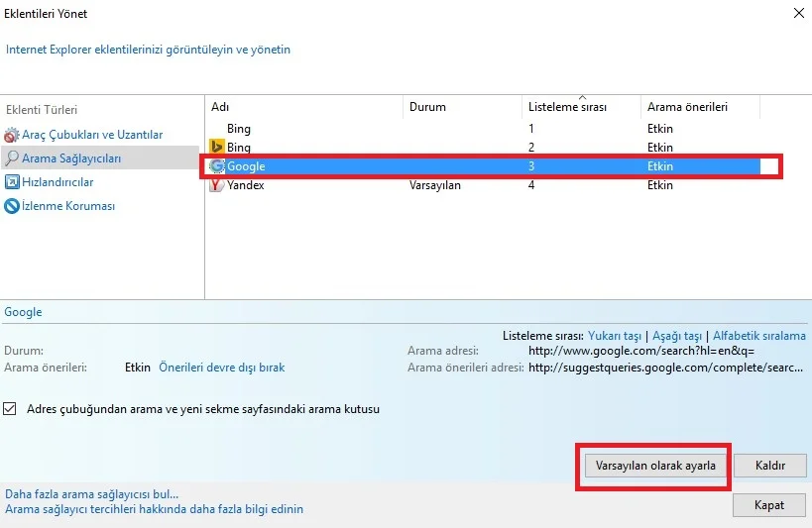812x528 pixels.
Task: Click the İzlenme Koruması blocked icon
Action: [12, 206]
